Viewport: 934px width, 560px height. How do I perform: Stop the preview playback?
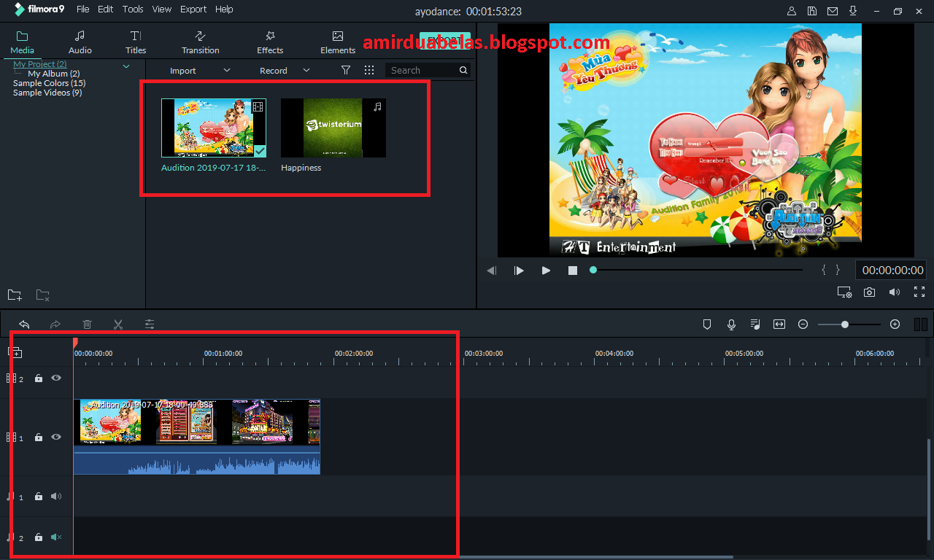(573, 271)
